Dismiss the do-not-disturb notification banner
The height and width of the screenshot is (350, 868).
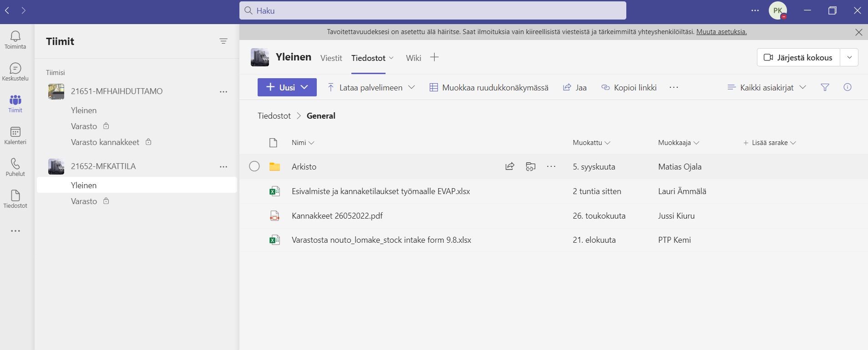tap(859, 32)
